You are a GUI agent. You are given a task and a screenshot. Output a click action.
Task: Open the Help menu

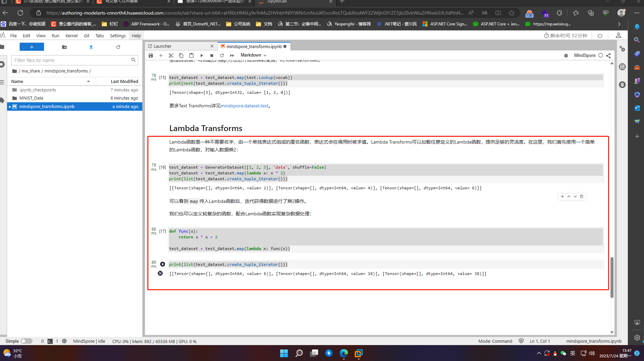(136, 36)
